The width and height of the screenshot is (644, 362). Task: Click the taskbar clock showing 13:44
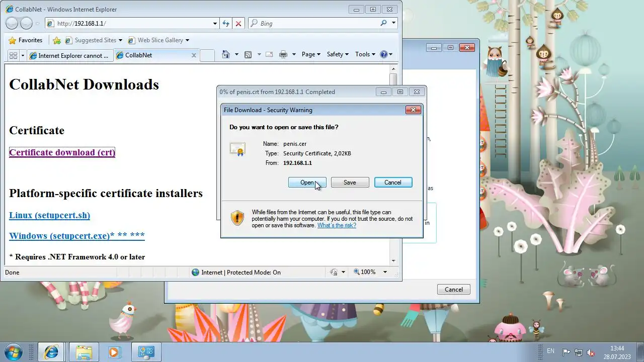[617, 352]
